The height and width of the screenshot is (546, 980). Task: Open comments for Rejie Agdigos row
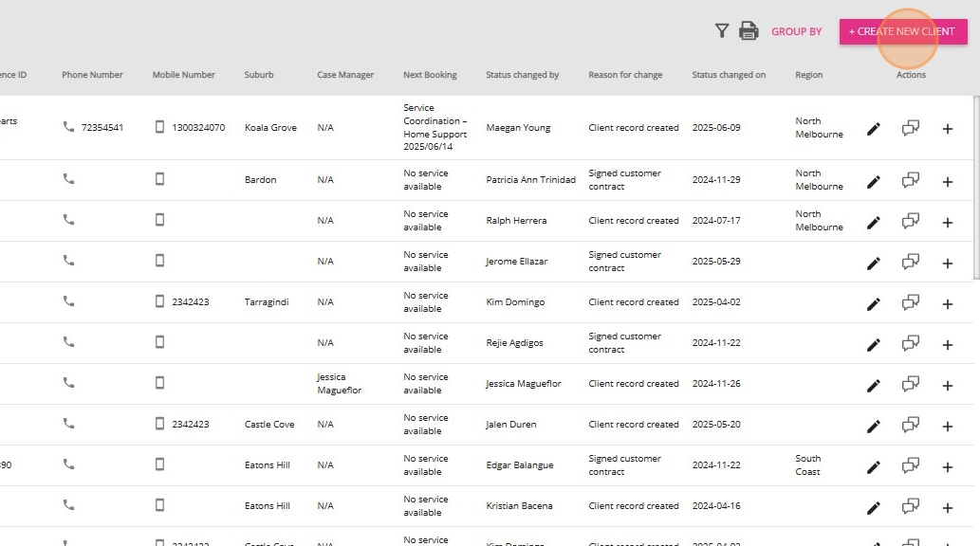click(x=911, y=343)
